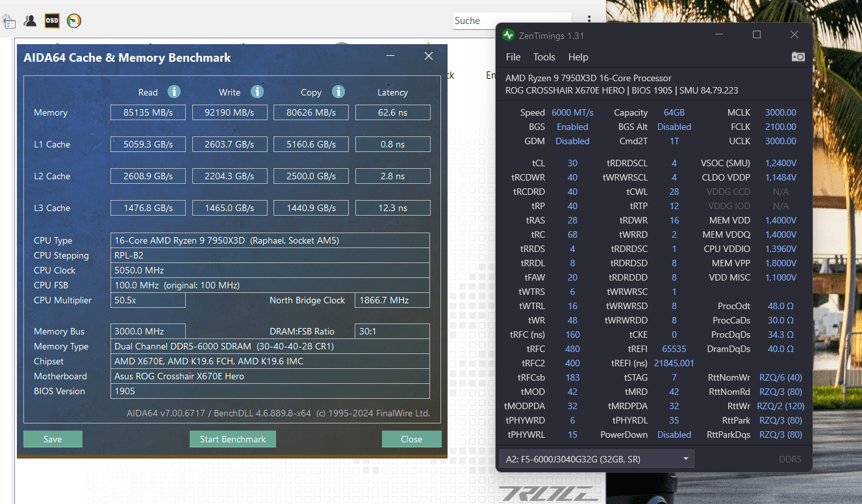Viewport: 862px width, 504px height.
Task: Click the checklist report toolbar icon
Action: point(9,22)
